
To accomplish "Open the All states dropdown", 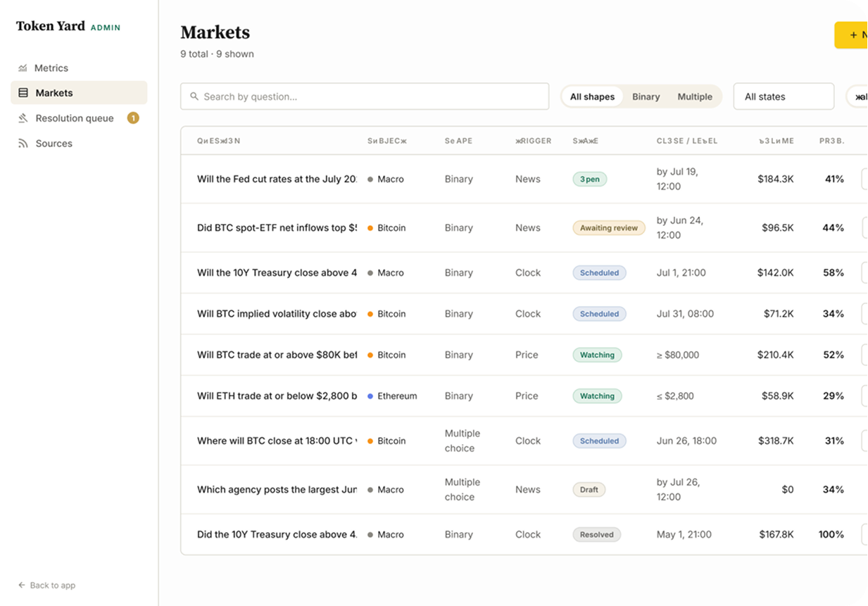I will coord(784,96).
